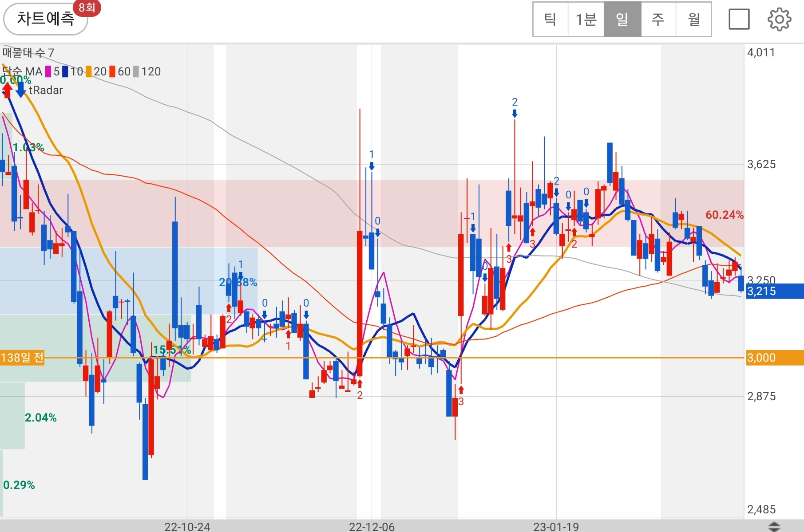
Task: Click the orange MA 20 color swatch
Action: pyautogui.click(x=89, y=71)
